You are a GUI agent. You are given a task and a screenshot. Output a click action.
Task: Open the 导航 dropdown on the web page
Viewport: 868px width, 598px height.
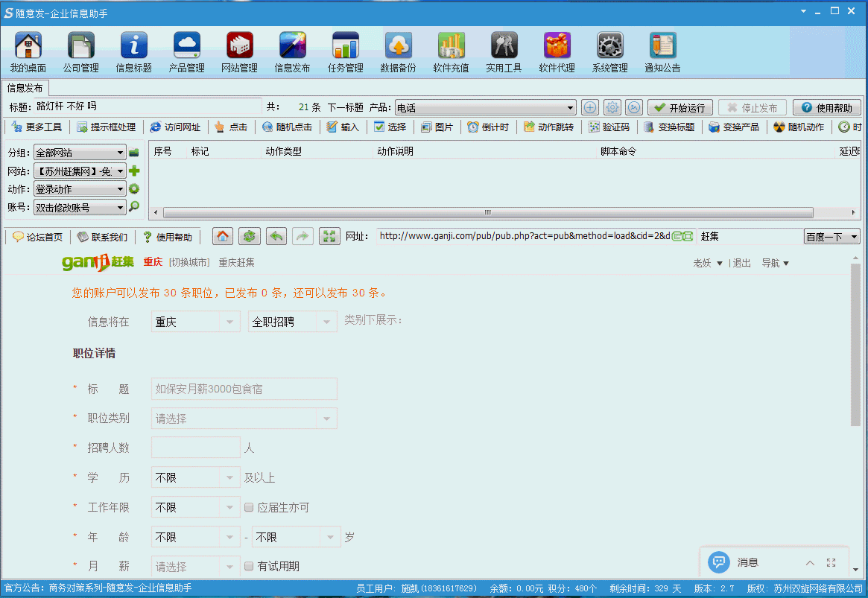coord(775,263)
